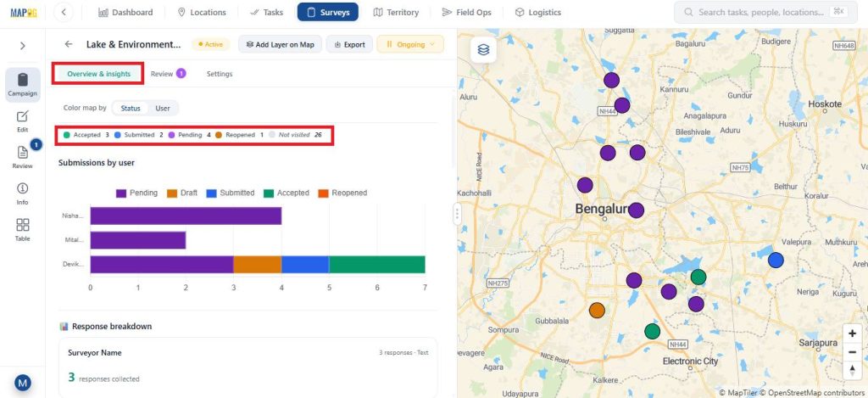This screenshot has width=868, height=398.
Task: Click the green marker above Electronic City
Action: [x=653, y=332]
